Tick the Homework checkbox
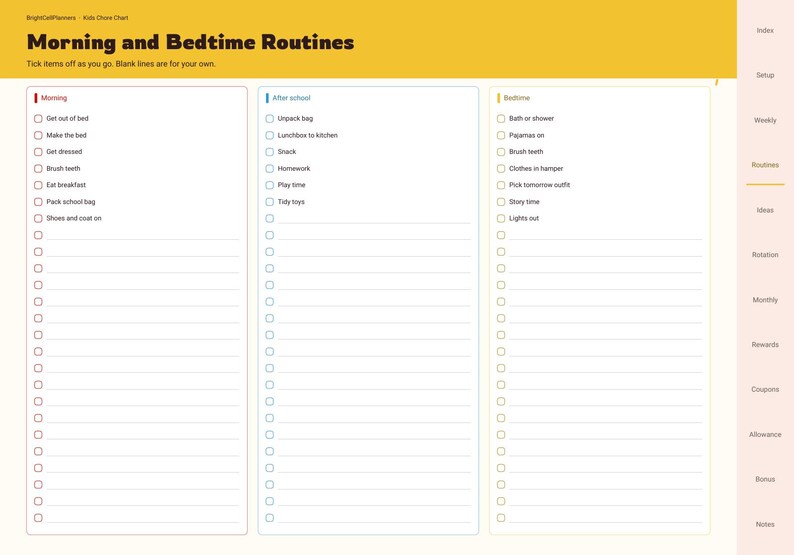794x555 pixels. click(x=269, y=169)
